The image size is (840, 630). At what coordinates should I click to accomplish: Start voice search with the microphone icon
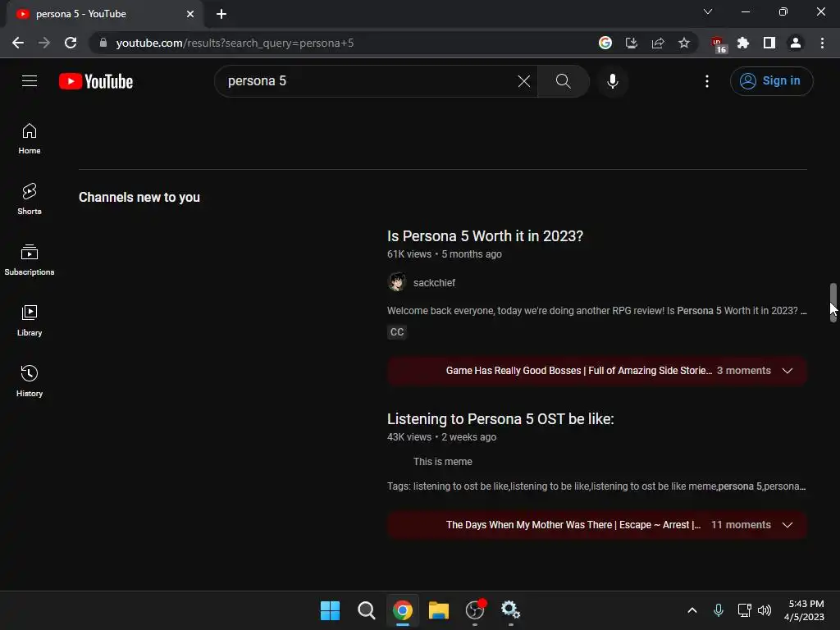(612, 81)
